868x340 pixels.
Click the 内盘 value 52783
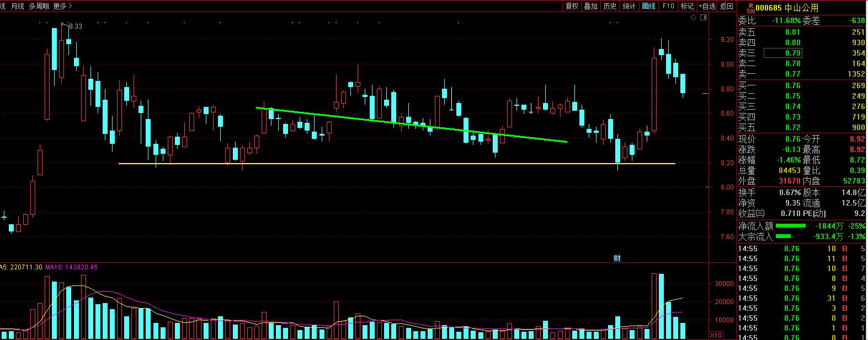(x=854, y=181)
